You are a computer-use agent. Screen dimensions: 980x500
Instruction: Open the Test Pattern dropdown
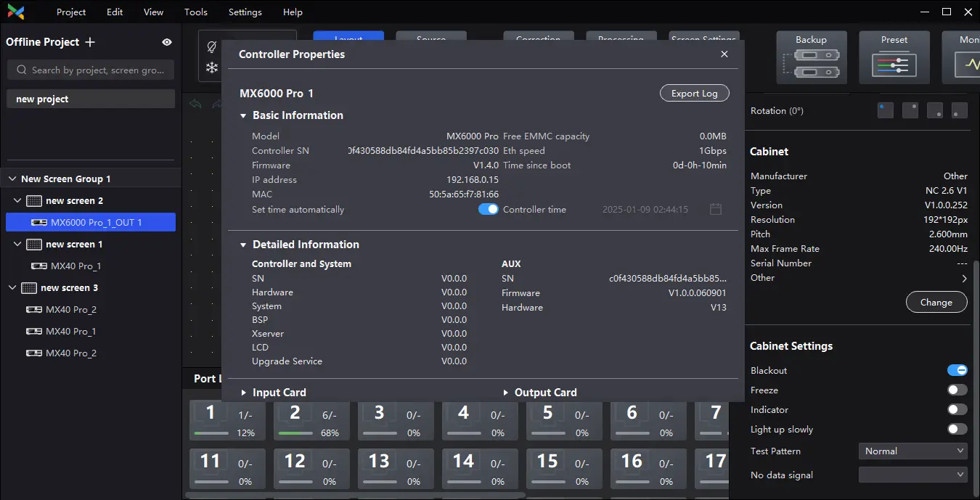point(913,451)
